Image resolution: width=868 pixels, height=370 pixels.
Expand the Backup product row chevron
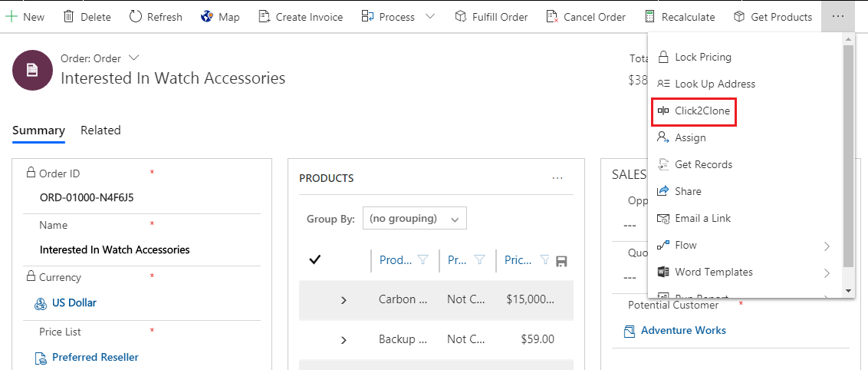pyautogui.click(x=344, y=340)
